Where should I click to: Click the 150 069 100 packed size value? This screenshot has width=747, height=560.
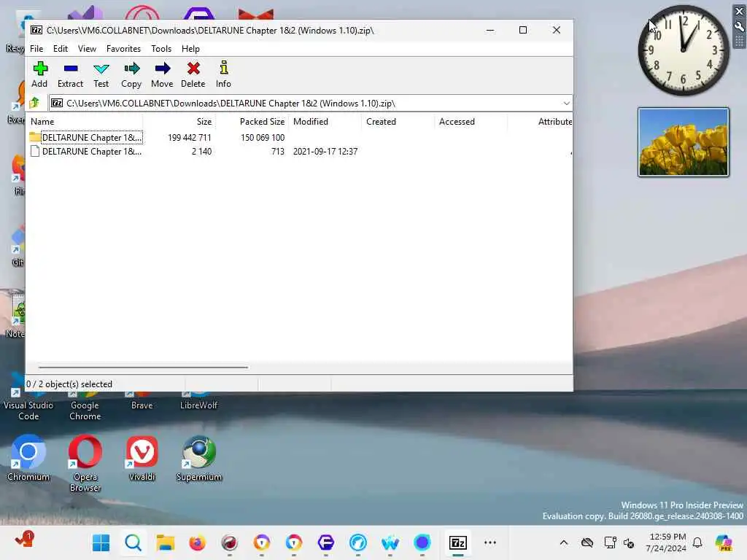[x=263, y=138]
